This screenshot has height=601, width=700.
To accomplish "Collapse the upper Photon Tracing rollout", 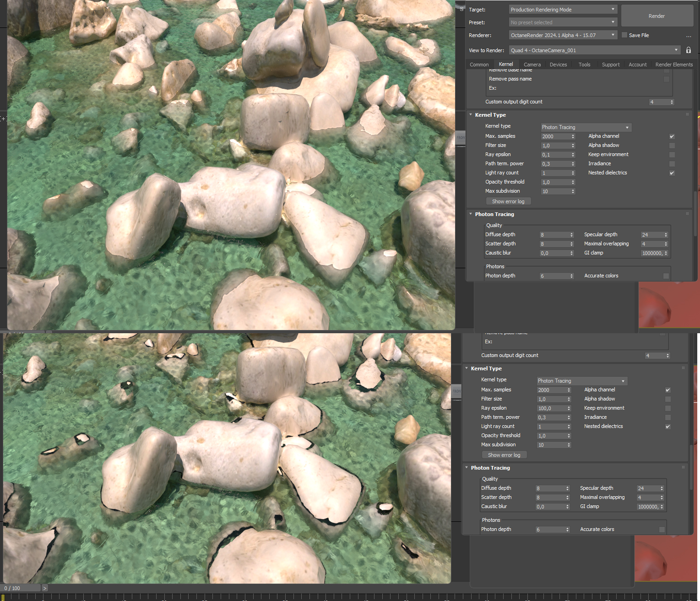I will click(x=471, y=214).
